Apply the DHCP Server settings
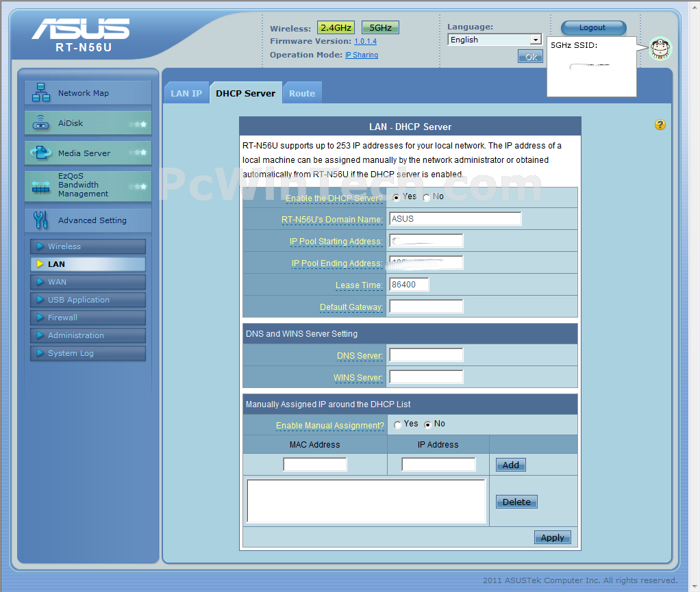 [552, 537]
